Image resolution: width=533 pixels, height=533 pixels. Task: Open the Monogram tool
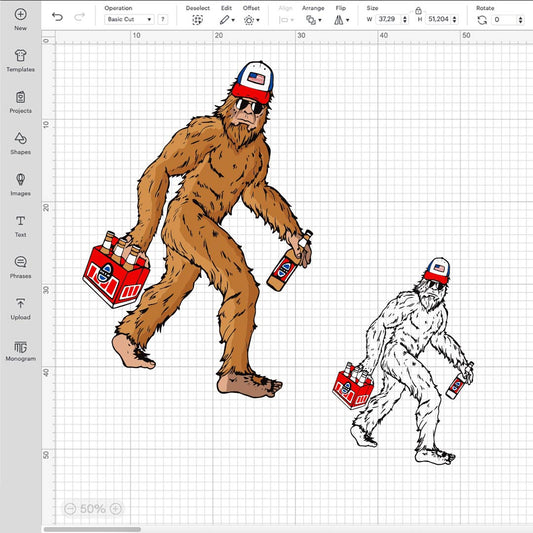[x=20, y=350]
